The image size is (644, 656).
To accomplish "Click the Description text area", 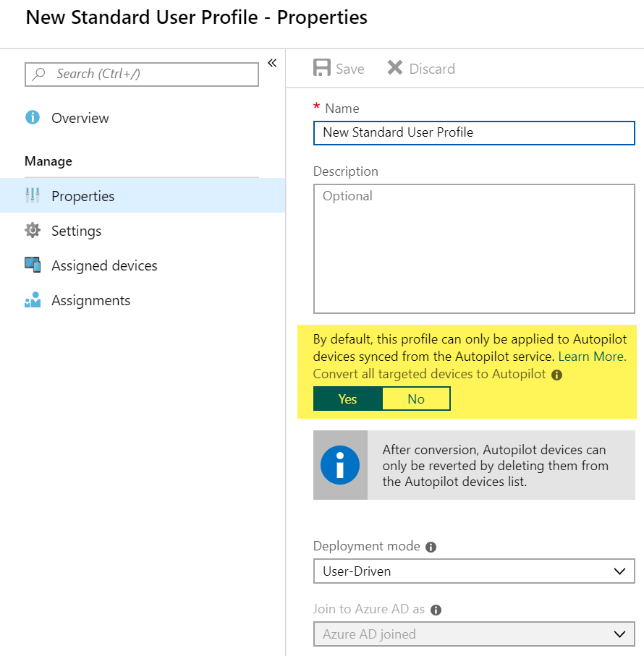I will (x=474, y=248).
